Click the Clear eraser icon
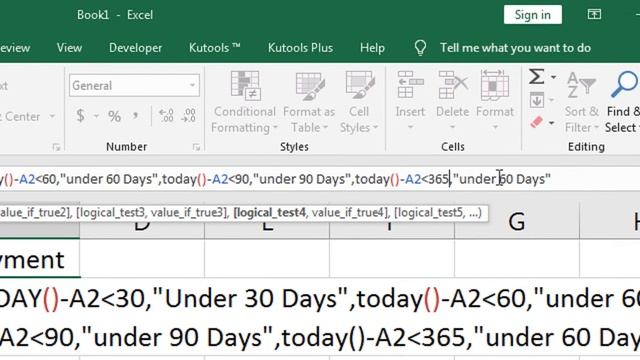Viewport: 640px width, 360px height. (x=537, y=122)
